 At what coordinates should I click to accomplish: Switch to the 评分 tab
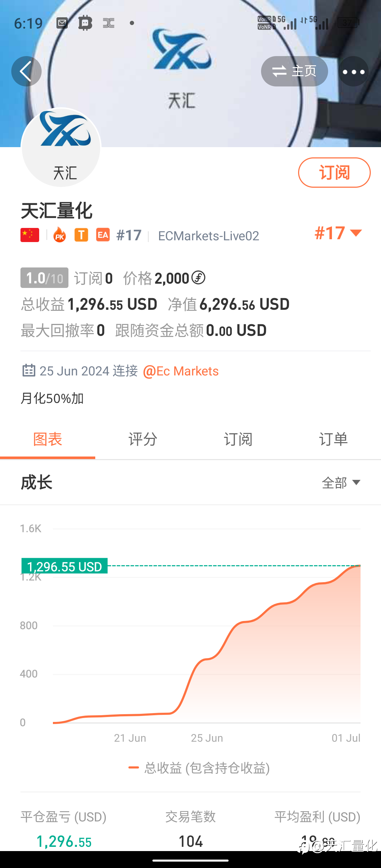(x=143, y=439)
